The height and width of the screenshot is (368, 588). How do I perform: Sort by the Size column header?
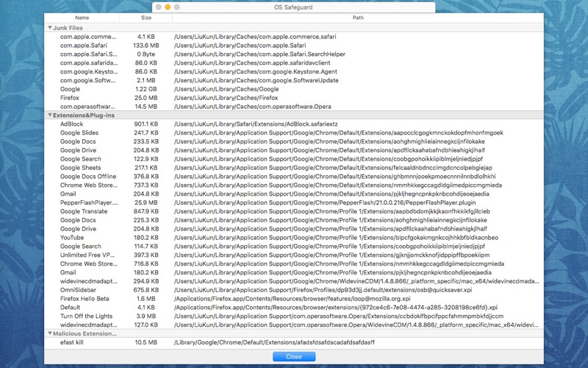[x=146, y=18]
